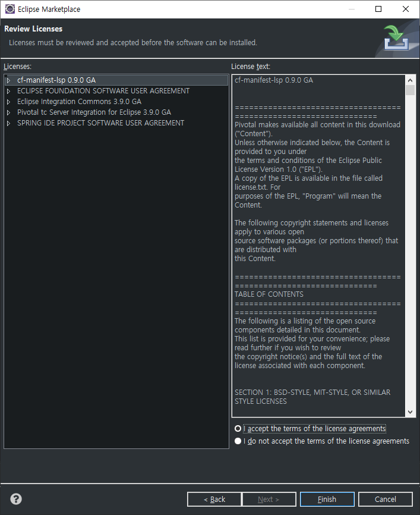Expand ECLIPSE FOUNDATION SOFTWARE USER AGREEMENT node
Image resolution: width=420 pixels, height=515 pixels.
(8, 91)
